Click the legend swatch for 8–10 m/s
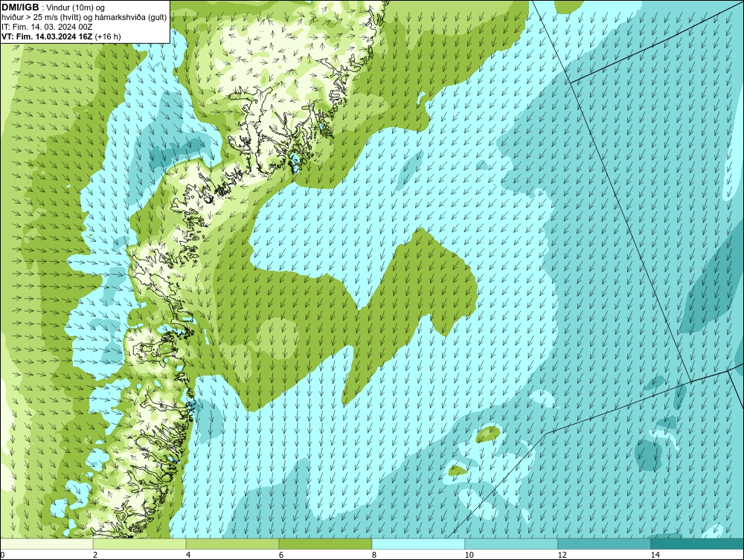744x560 pixels. [x=418, y=544]
